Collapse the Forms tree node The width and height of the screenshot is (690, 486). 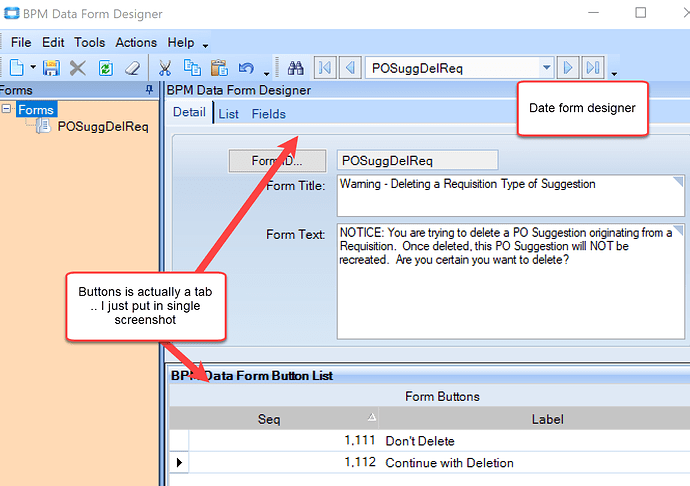(6, 108)
